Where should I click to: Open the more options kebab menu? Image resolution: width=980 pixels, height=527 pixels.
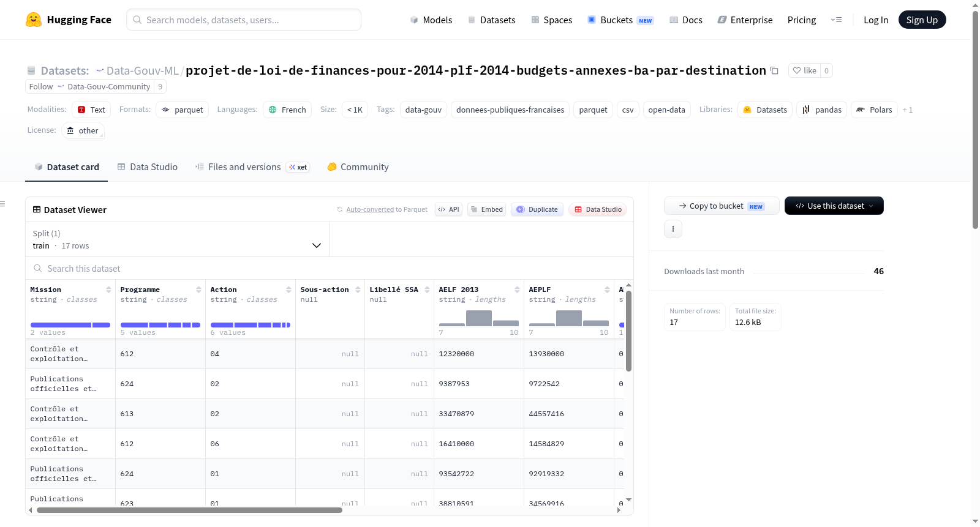(x=673, y=229)
